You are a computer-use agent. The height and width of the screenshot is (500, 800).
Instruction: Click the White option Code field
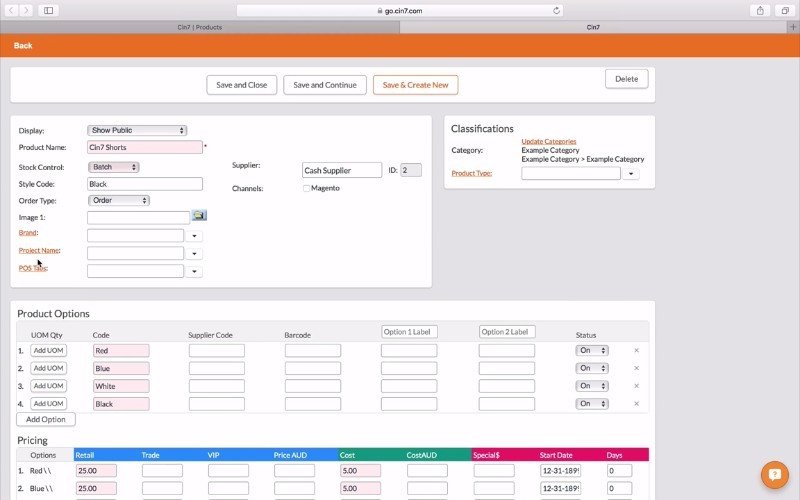(121, 386)
